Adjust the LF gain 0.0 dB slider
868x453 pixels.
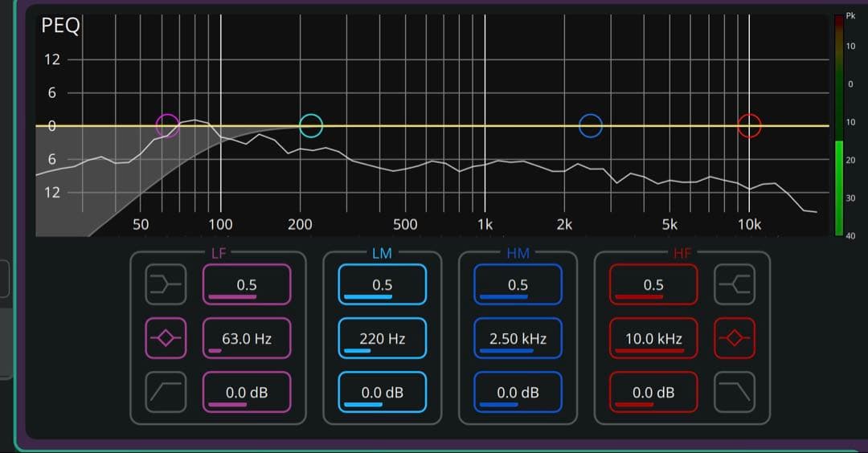[x=246, y=392]
